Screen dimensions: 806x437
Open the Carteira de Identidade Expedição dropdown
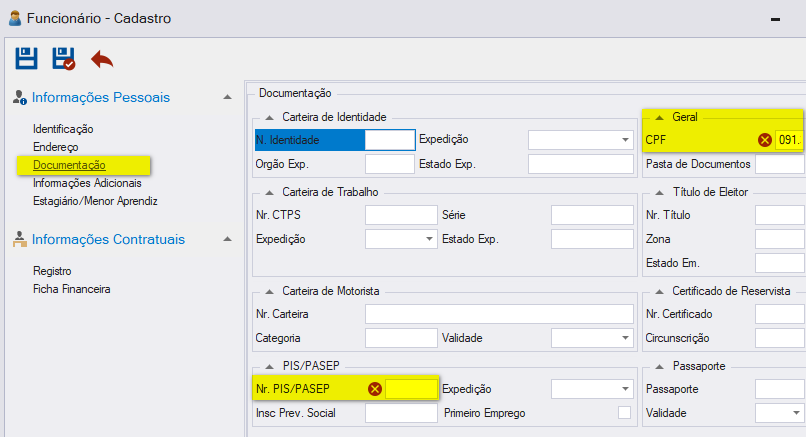tap(625, 140)
